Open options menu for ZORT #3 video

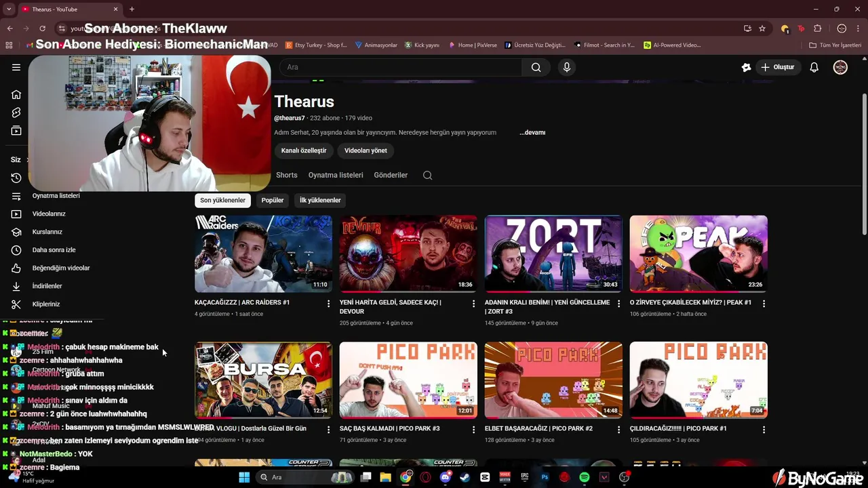point(618,304)
